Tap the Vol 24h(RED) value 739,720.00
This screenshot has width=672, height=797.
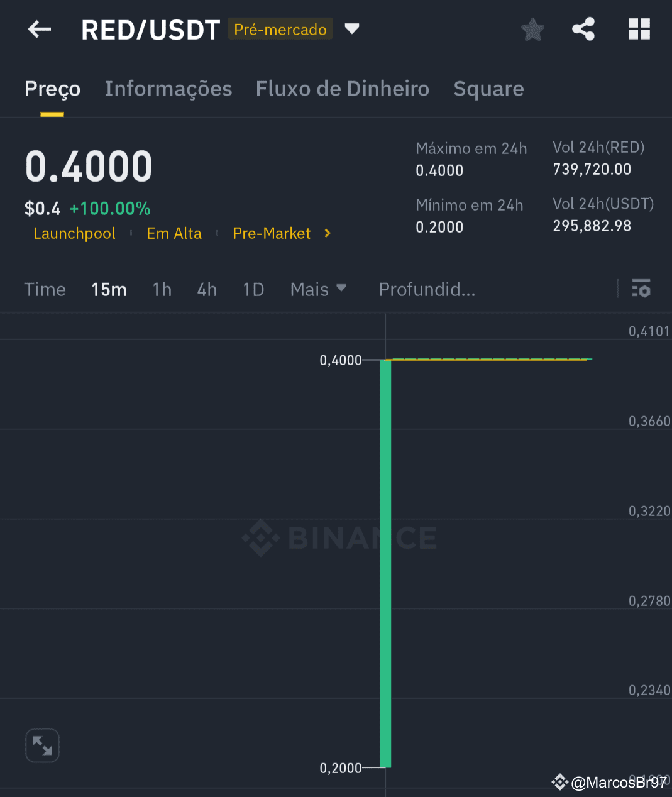tap(592, 169)
